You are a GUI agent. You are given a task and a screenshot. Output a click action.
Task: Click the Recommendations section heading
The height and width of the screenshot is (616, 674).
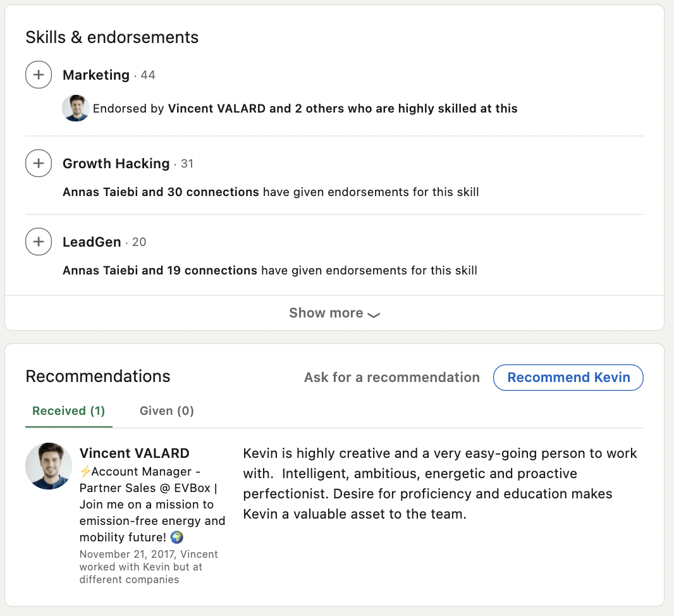point(98,376)
